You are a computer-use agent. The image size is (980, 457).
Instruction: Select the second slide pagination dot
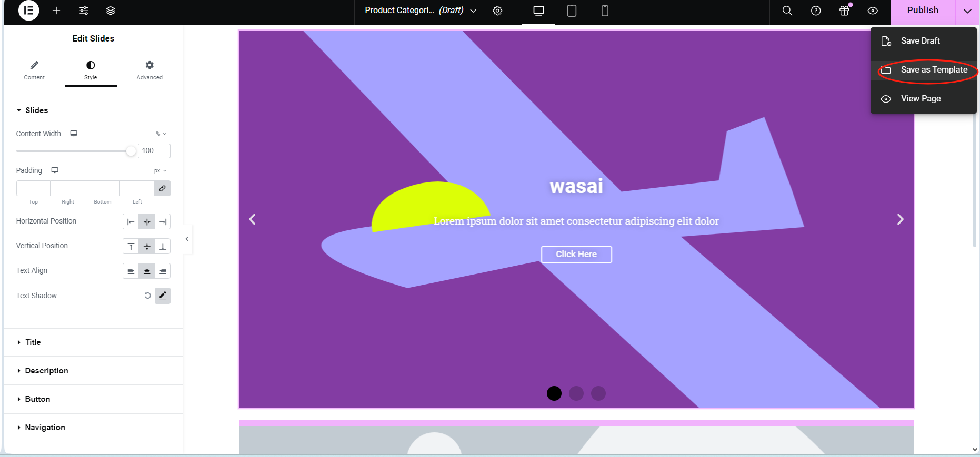(x=576, y=393)
